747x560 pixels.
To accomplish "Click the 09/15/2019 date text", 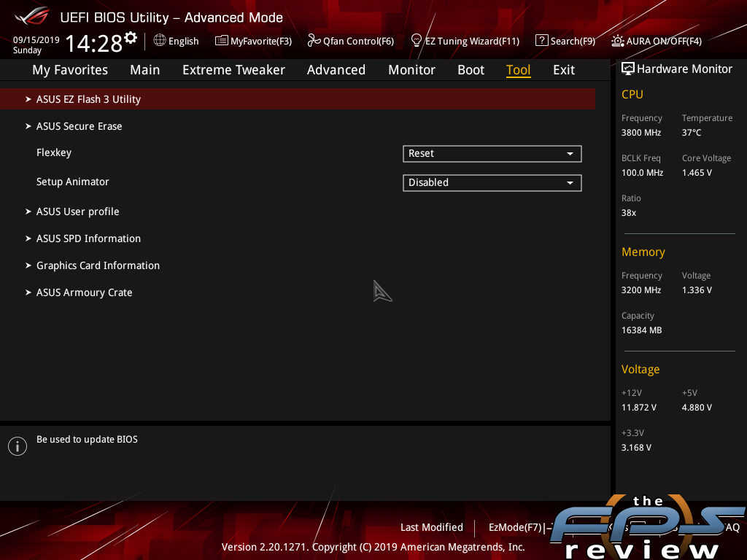I will coord(36,40).
